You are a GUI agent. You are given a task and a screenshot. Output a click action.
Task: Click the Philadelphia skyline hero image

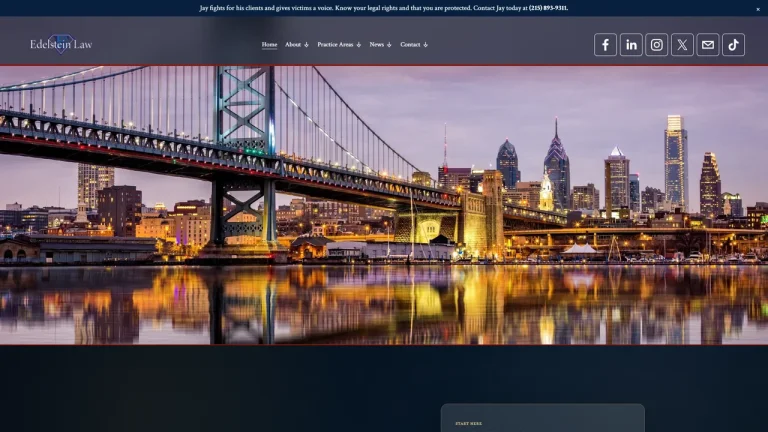tap(384, 205)
